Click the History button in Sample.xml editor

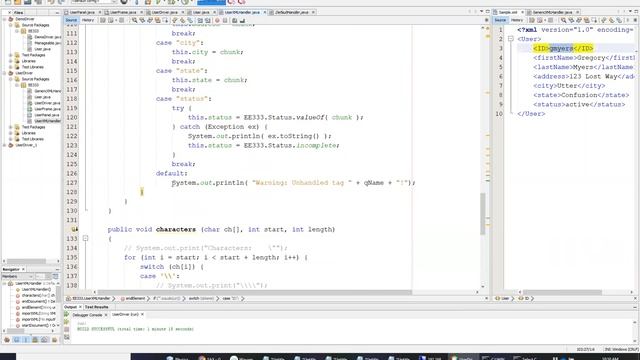(517, 20)
